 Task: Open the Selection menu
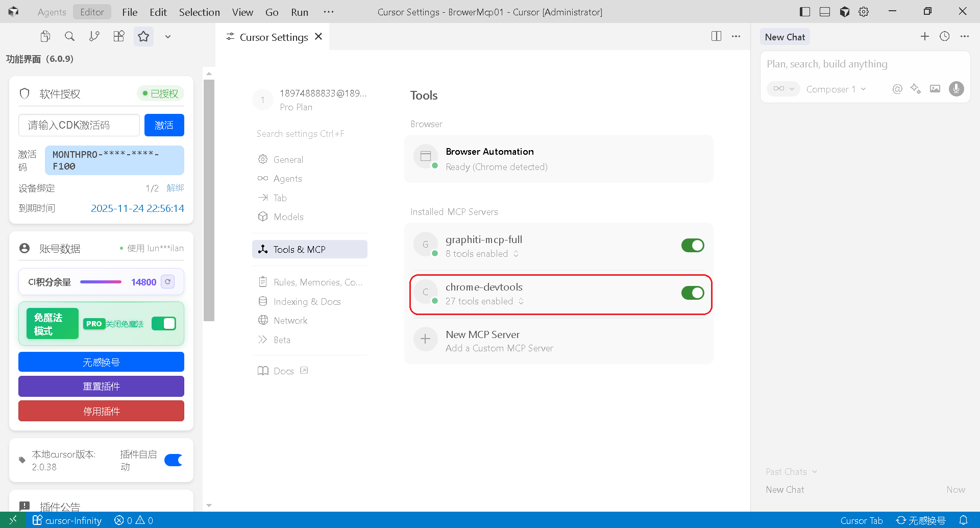click(199, 12)
